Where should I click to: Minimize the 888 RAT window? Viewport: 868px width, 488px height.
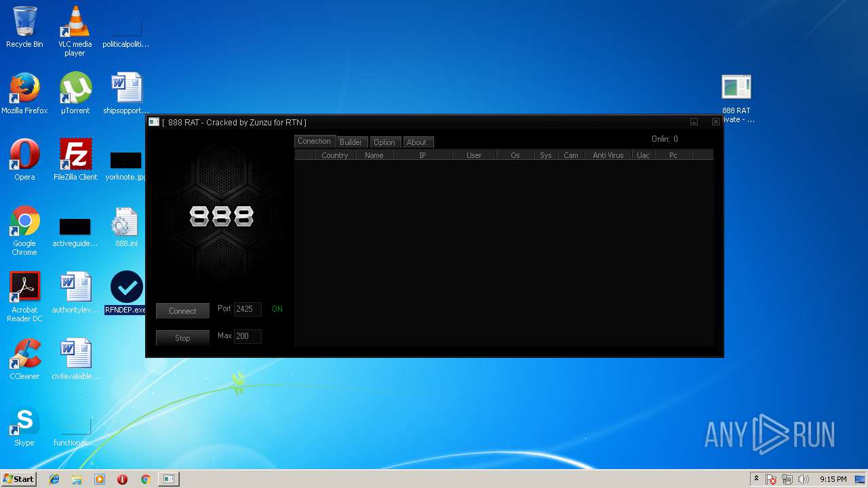click(x=694, y=122)
